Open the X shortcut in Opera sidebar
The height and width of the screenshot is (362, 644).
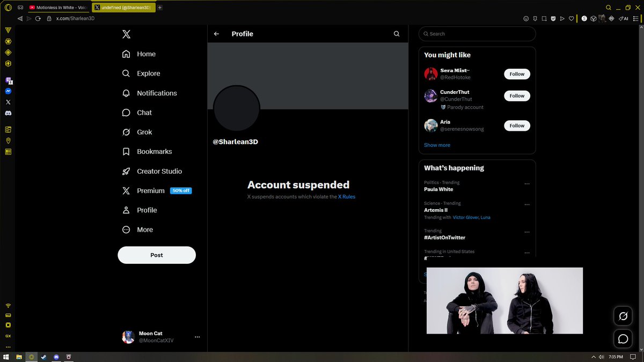[9, 102]
